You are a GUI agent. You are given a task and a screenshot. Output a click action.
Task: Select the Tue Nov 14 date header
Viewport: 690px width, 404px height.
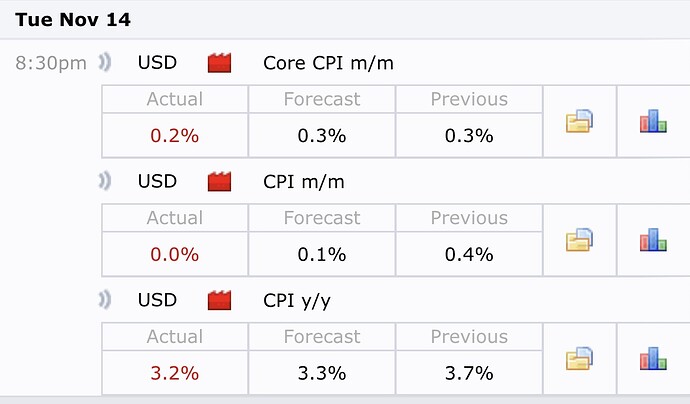tap(72, 19)
